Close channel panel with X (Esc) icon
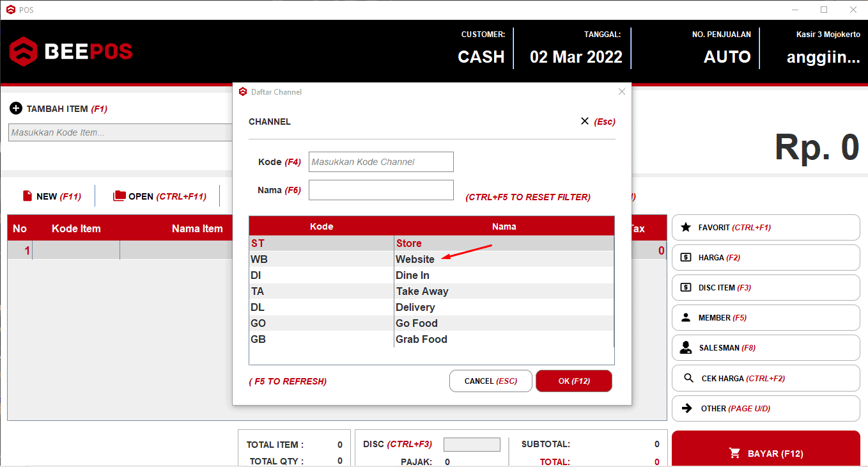The width and height of the screenshot is (868, 467). pos(584,121)
